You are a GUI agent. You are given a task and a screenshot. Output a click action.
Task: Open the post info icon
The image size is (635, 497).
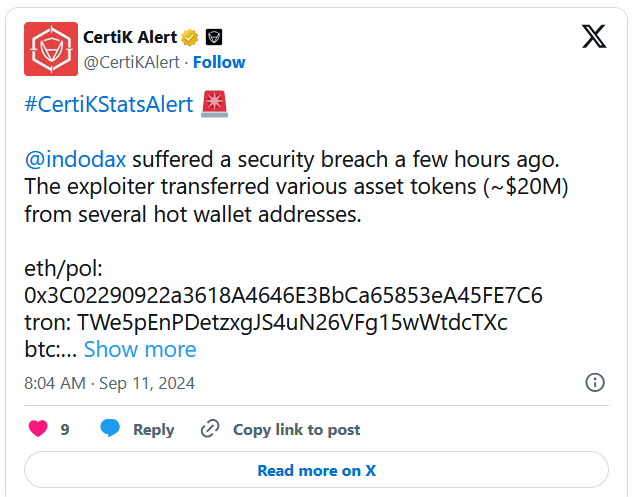(594, 382)
